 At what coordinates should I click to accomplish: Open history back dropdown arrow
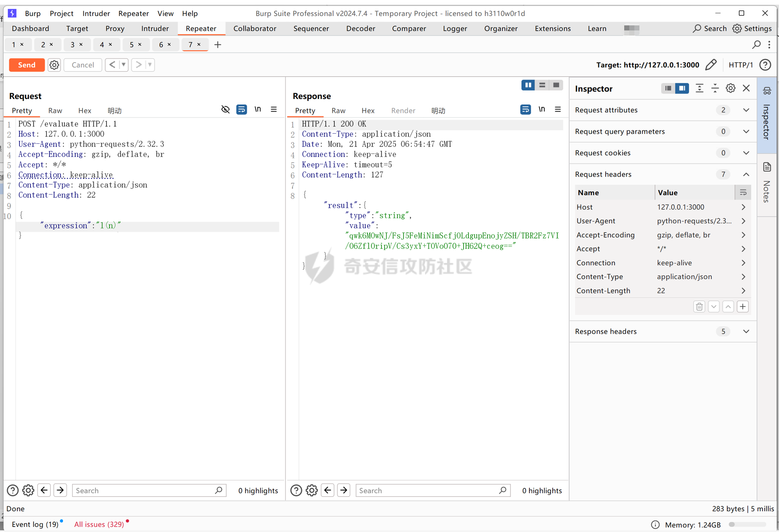coord(123,65)
